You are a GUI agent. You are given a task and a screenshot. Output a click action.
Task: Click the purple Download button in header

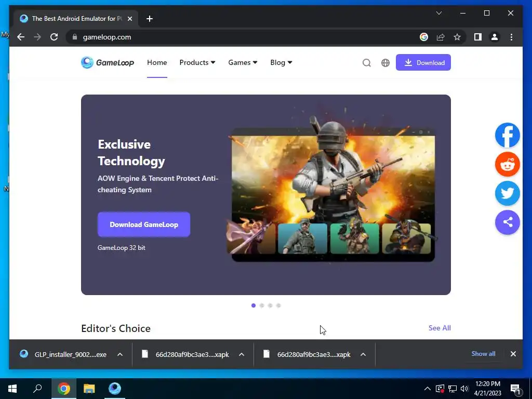423,62
